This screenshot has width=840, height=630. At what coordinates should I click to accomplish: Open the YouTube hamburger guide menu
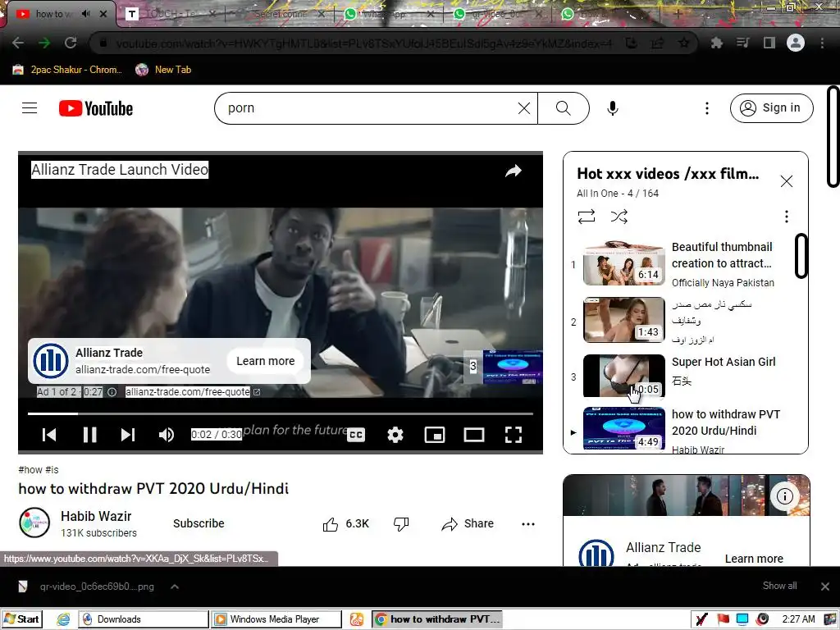pos(30,108)
